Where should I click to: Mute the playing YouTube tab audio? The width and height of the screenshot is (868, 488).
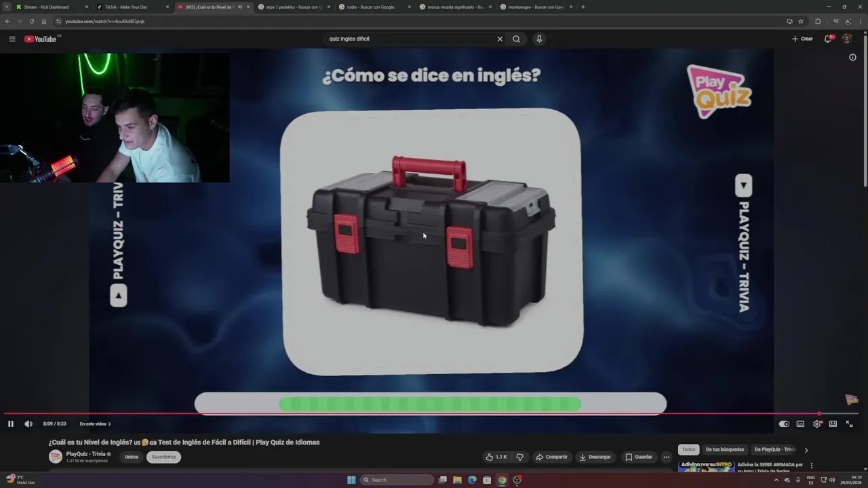pos(239,7)
